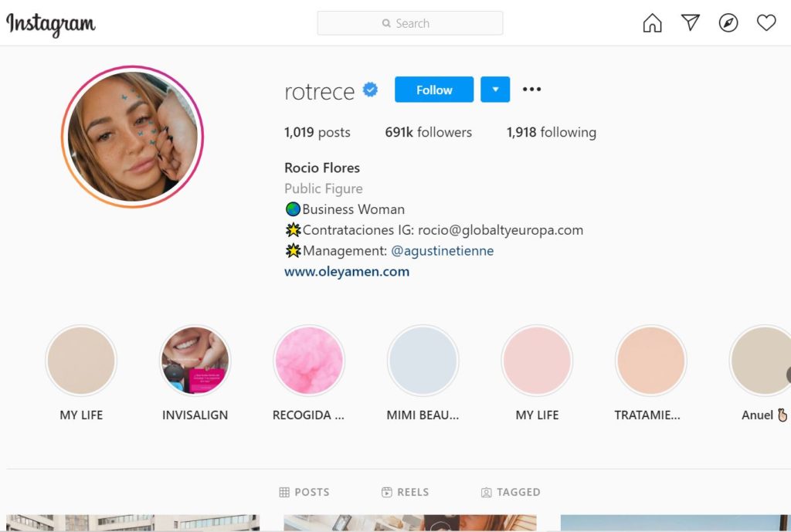Open the three-dot profile options menu
This screenshot has height=532, width=791.
click(531, 90)
